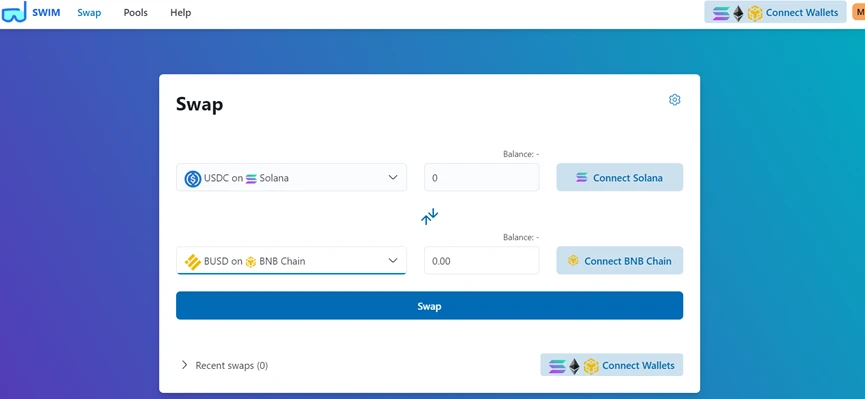Screen dimensions: 865x399
Task: Focus the USDC amount input field
Action: 482,178
